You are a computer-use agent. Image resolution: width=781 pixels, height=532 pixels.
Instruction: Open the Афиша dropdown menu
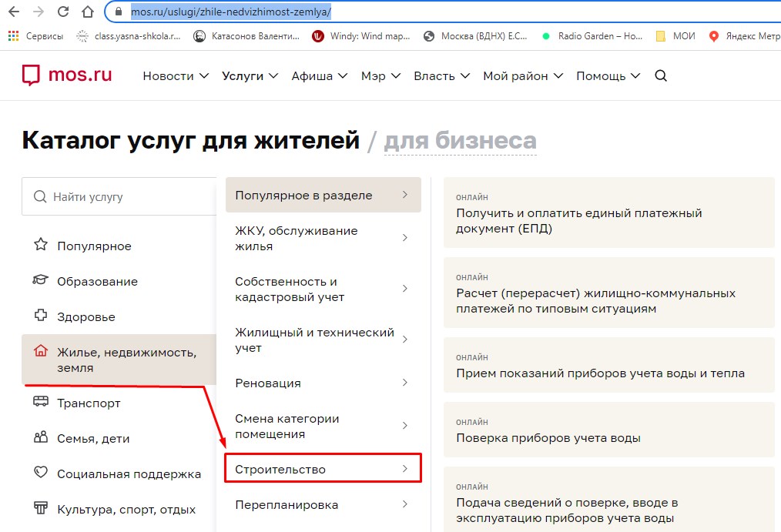(320, 75)
